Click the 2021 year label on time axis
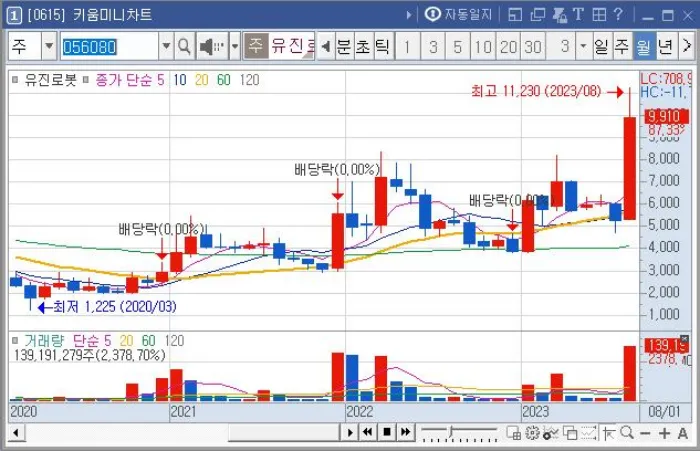The height and width of the screenshot is (451, 700). (183, 411)
